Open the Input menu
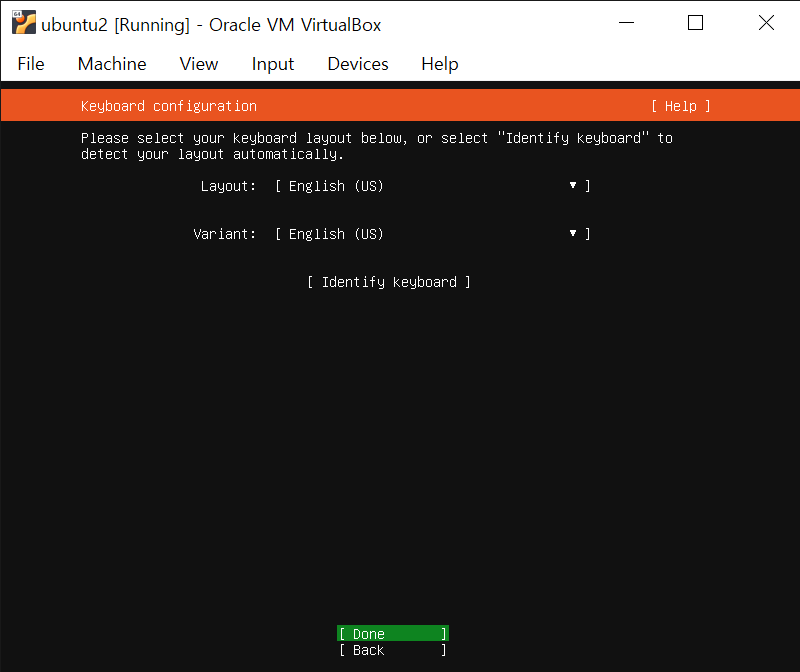Screen dimensions: 800x672 pos(272,64)
